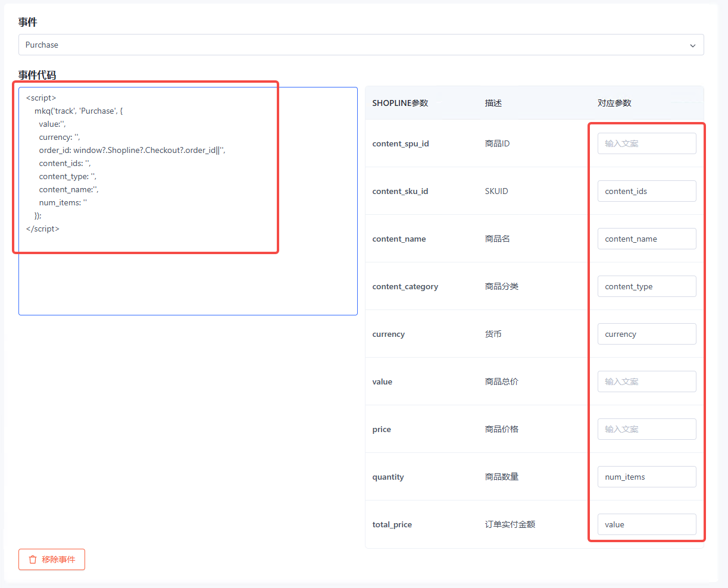
Task: Click the 商品总价 description cell
Action: pyautogui.click(x=502, y=381)
